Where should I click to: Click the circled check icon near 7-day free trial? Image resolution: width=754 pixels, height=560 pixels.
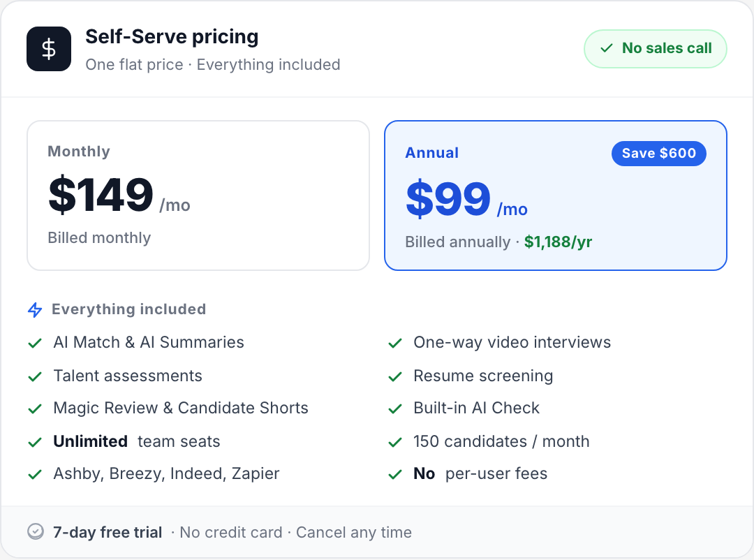(34, 532)
